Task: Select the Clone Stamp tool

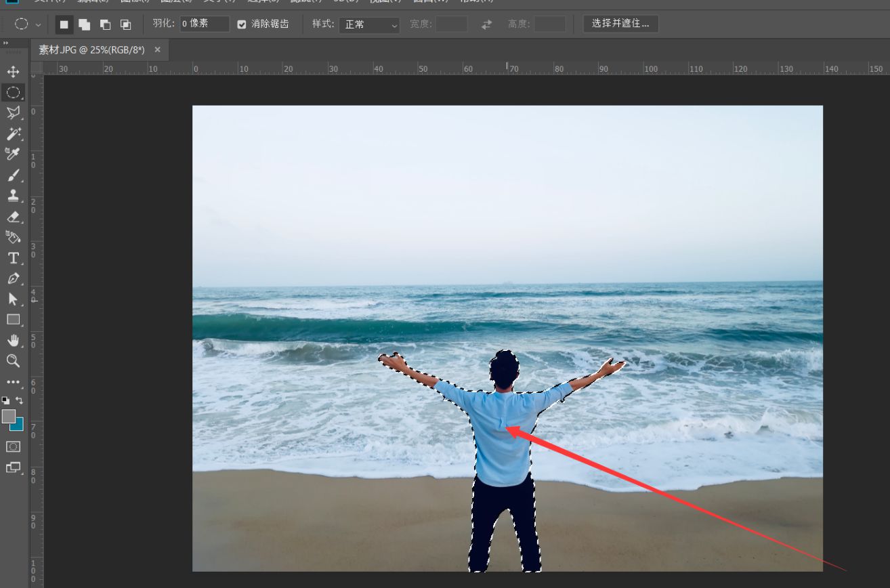Action: pyautogui.click(x=14, y=196)
